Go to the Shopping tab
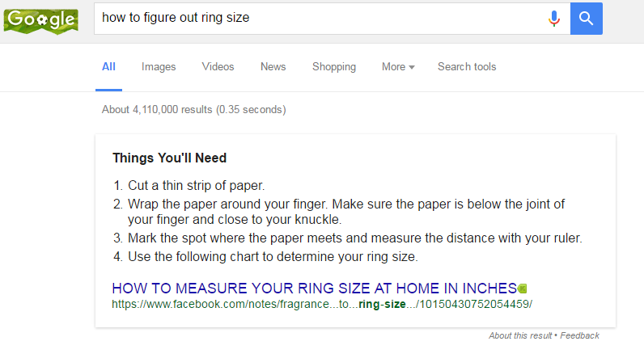This screenshot has width=644, height=354. click(x=334, y=67)
